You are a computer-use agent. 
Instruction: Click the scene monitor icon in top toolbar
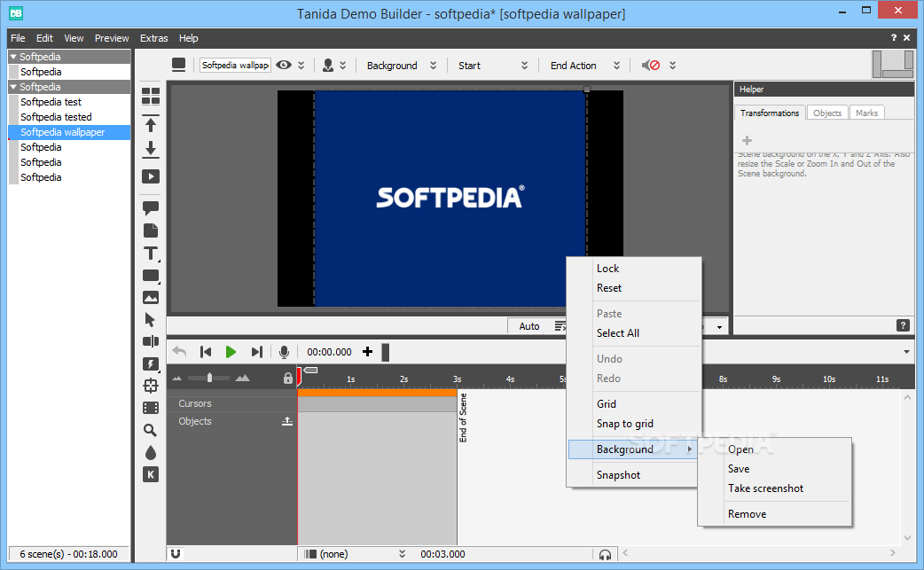(178, 65)
